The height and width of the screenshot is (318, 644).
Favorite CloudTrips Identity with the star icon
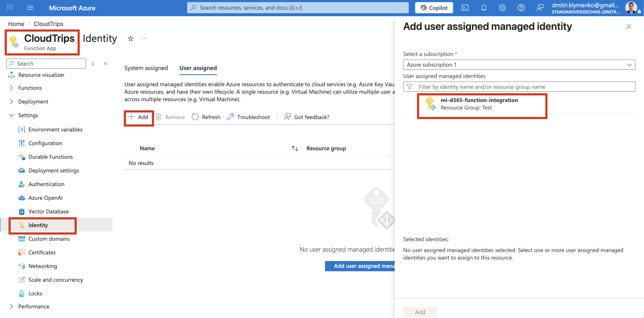coord(130,39)
